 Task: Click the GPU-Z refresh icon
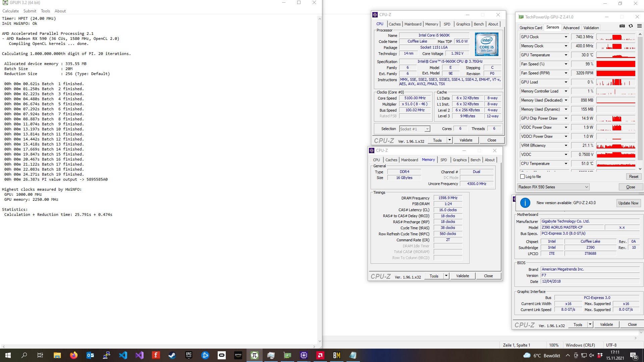coord(631,26)
